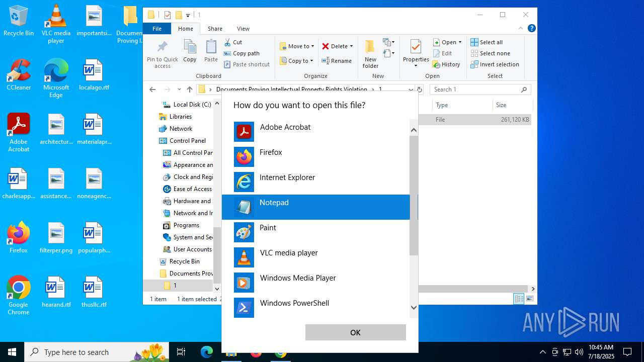Open the Open button dropdown arrow

[460, 42]
